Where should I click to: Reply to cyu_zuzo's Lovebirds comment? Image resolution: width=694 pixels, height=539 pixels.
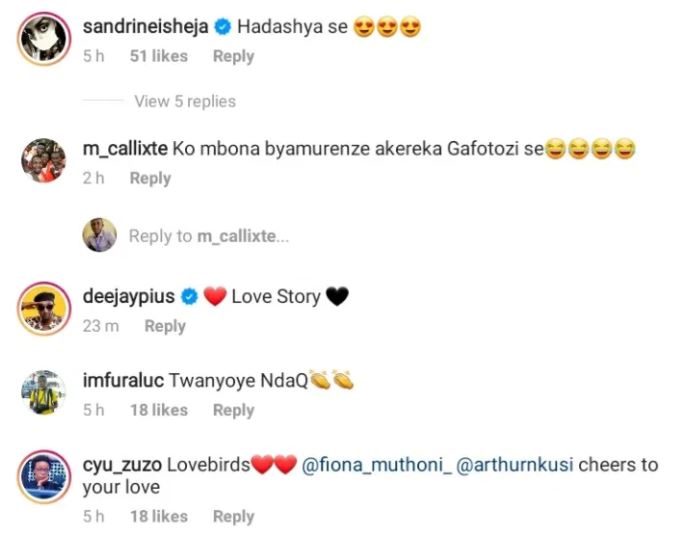pos(233,516)
